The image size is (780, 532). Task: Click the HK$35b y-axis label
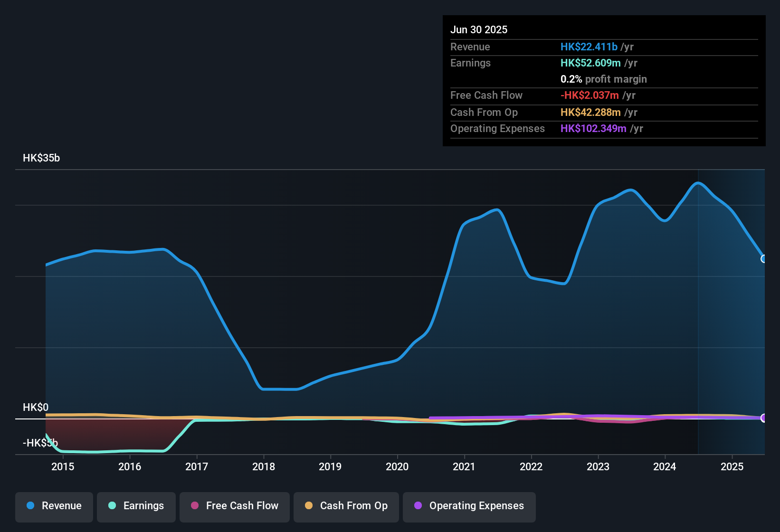(x=41, y=158)
